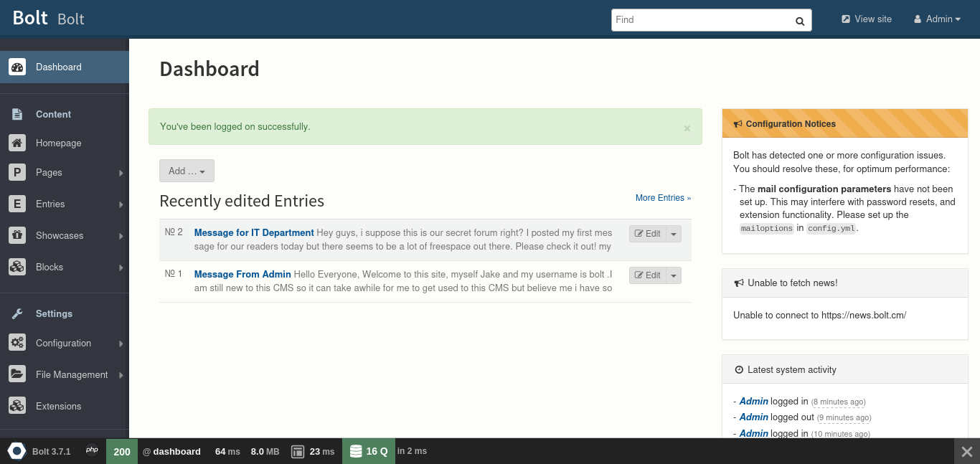Click View site in the top bar
Screen dimensions: 980x464
[867, 19]
